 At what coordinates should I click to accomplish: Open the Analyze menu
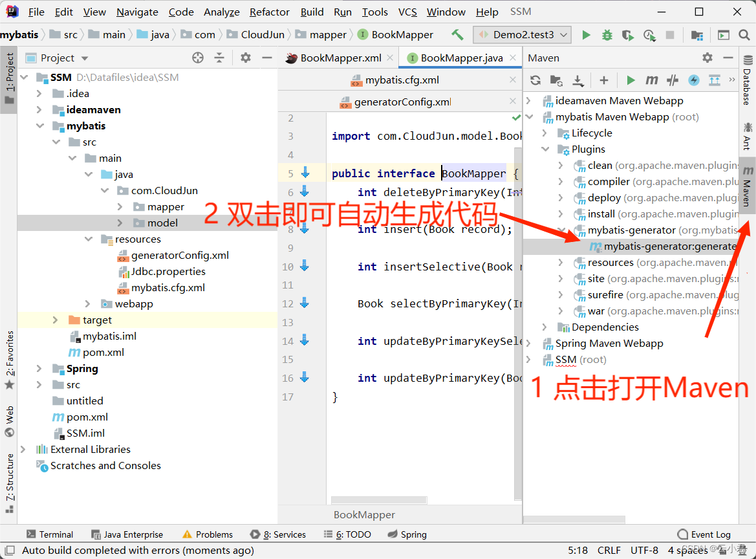pos(222,12)
